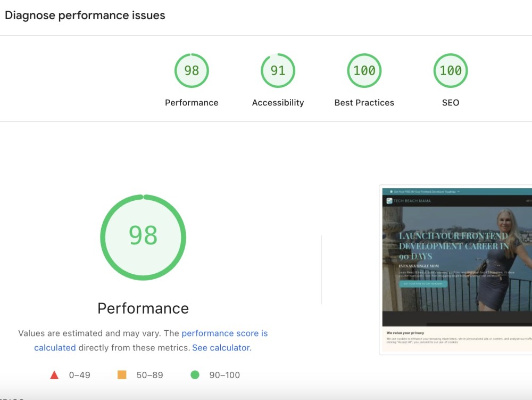Viewport: 532px width, 400px height.
Task: Click the green circle 90–100 legend icon
Action: coord(195,375)
